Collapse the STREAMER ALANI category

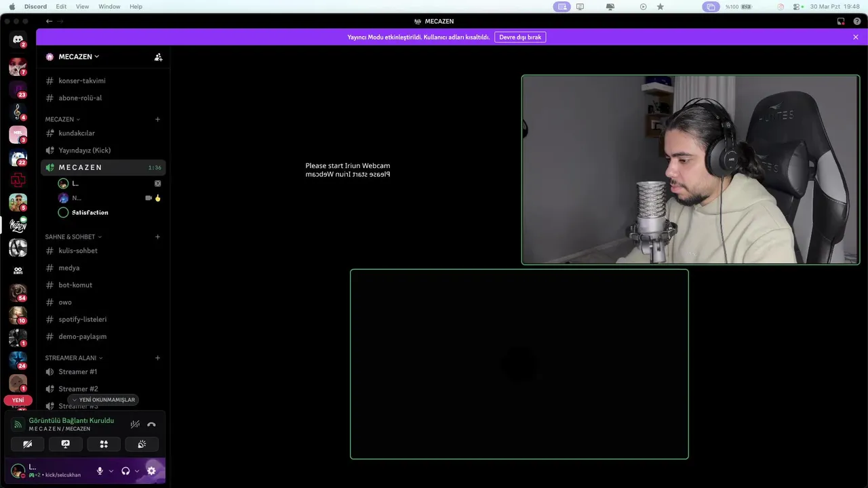[74, 358]
